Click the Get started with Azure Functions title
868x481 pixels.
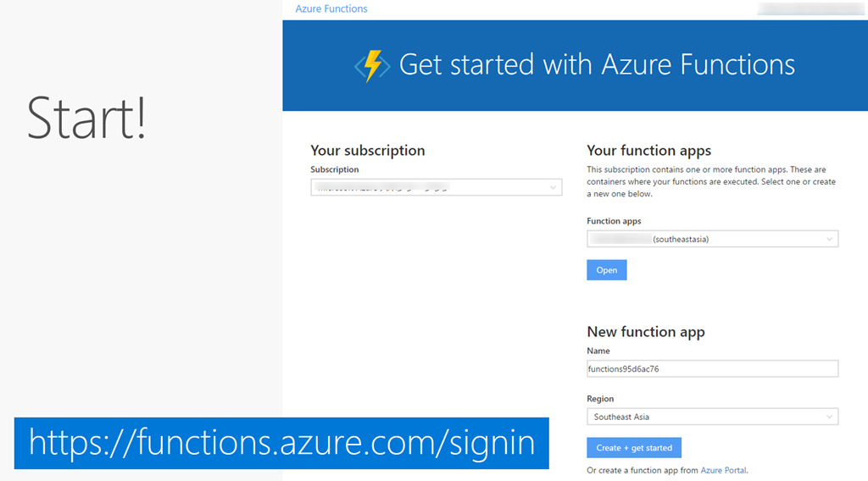[x=597, y=65]
